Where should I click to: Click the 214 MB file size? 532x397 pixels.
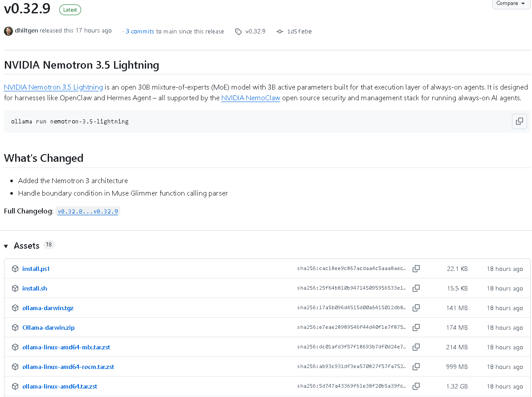(x=457, y=347)
